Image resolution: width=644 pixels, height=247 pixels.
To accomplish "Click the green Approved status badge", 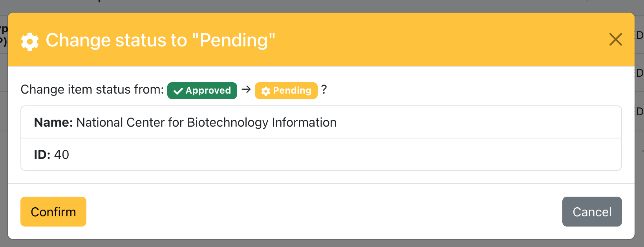I will pos(202,90).
